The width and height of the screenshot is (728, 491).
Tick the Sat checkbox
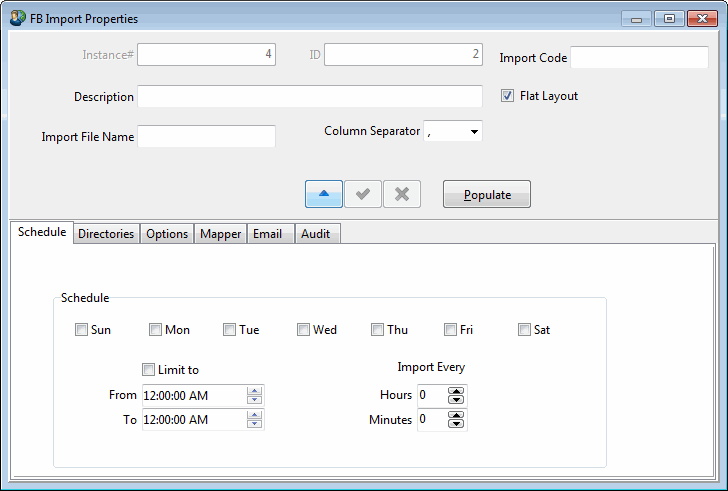pyautogui.click(x=524, y=330)
